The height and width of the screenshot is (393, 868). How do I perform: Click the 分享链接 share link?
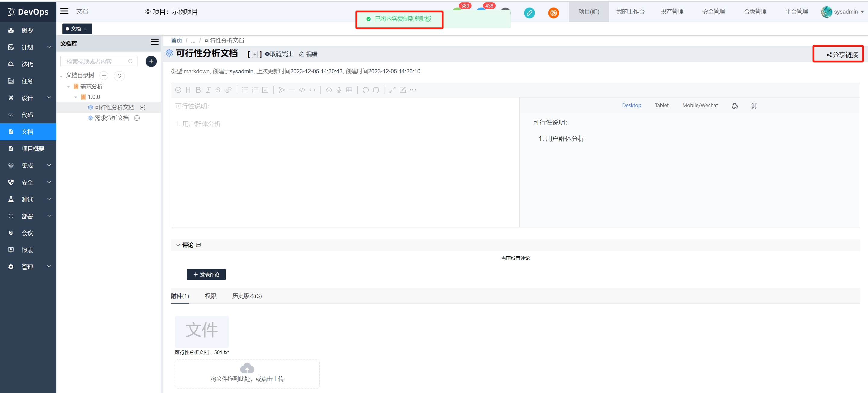pyautogui.click(x=842, y=55)
